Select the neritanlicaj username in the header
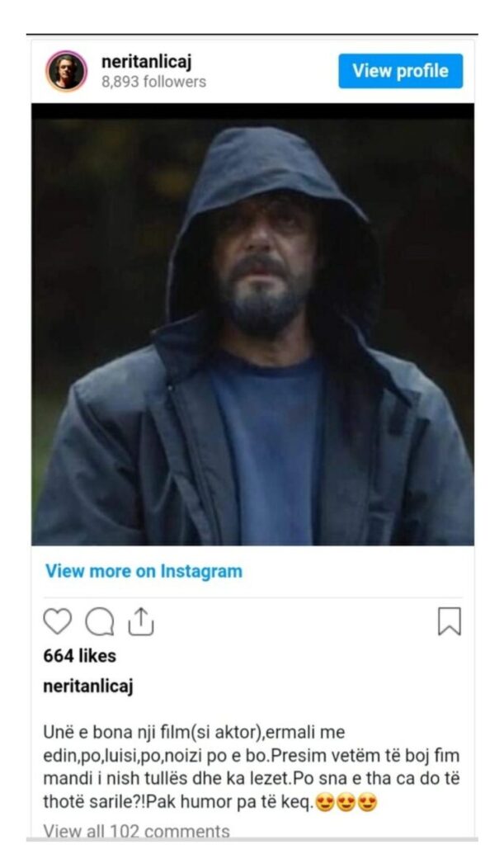504x845 pixels. click(x=147, y=62)
